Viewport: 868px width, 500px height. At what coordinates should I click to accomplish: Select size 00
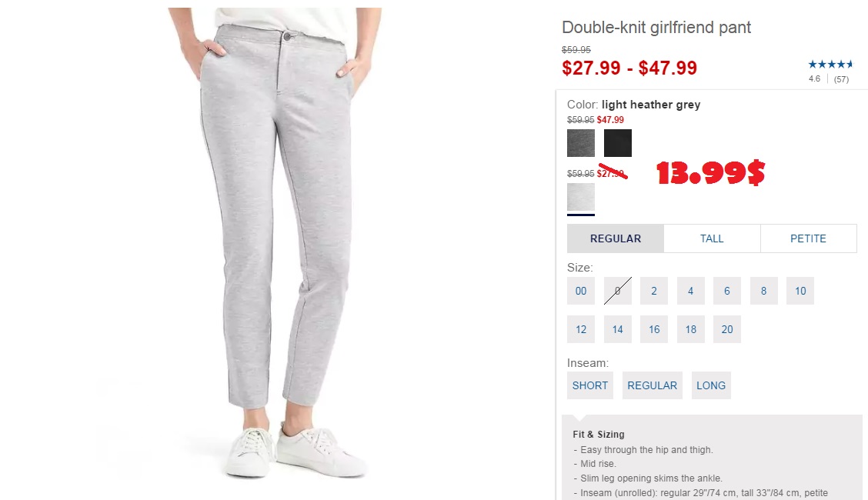(581, 291)
